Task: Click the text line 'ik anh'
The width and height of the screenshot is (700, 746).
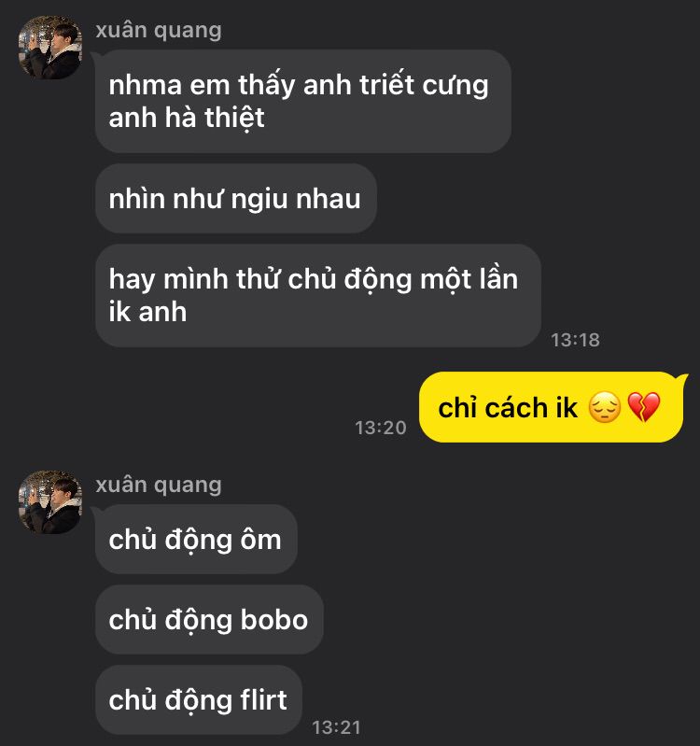Action: pos(147,312)
